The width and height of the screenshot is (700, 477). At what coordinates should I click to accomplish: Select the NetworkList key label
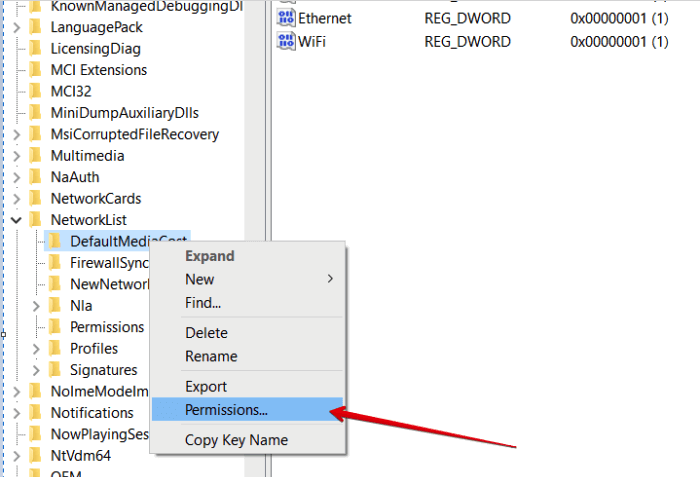point(89,220)
